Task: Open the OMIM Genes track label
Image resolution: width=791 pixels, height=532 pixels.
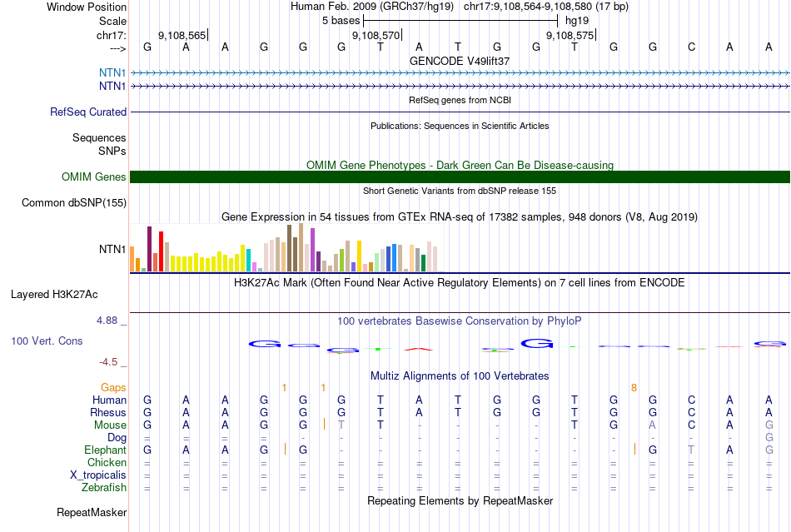Action: (93, 177)
